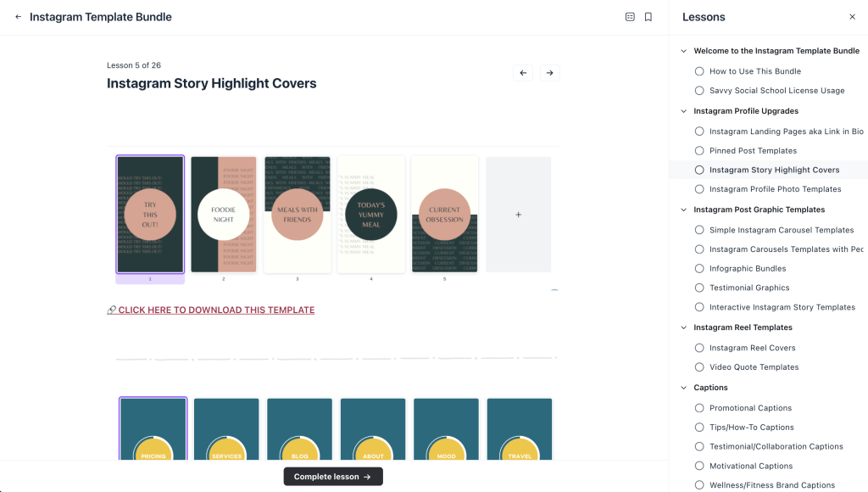
Task: Open the Testimonial Graphics lesson
Action: (748, 288)
